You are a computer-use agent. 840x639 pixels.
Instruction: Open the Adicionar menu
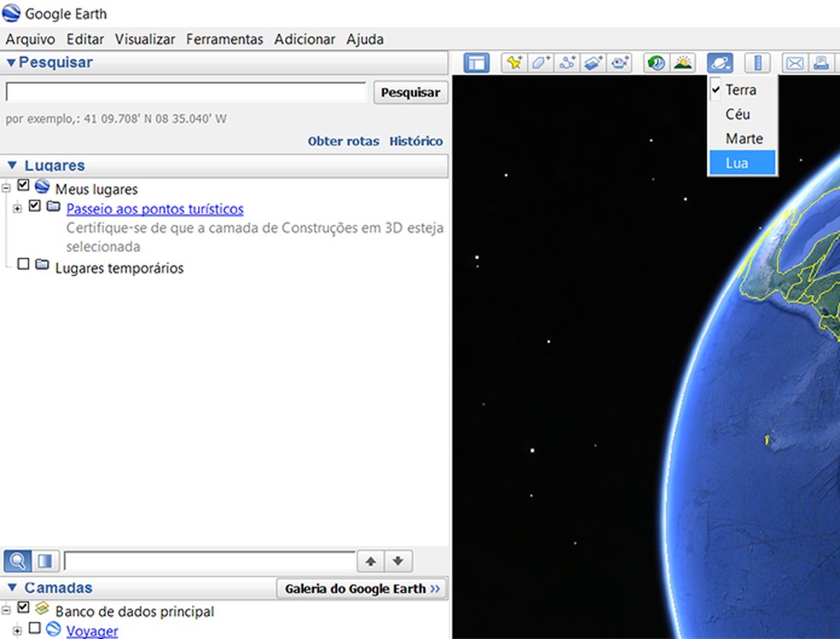305,39
